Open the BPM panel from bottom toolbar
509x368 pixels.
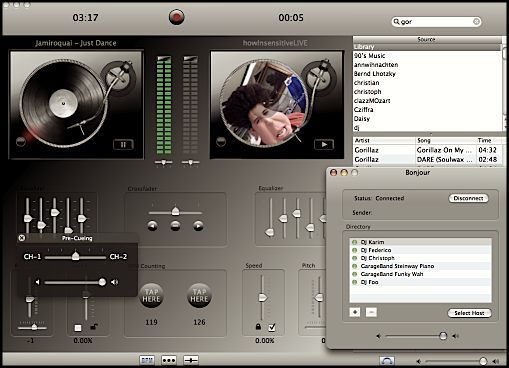pos(147,360)
